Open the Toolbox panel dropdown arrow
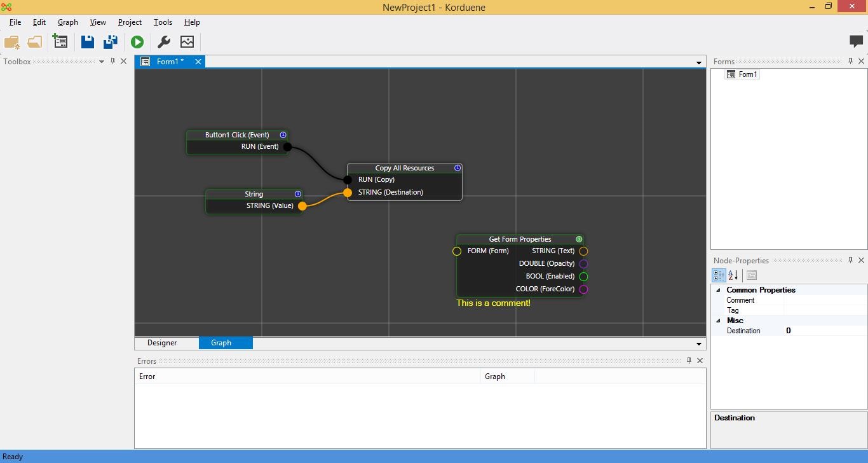This screenshot has height=463, width=868. coord(102,62)
